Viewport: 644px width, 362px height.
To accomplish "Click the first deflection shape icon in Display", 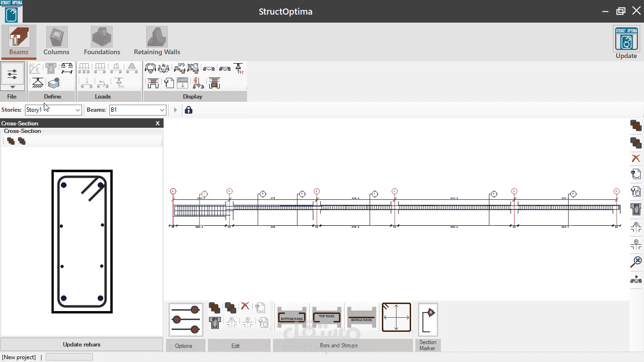I will [209, 68].
